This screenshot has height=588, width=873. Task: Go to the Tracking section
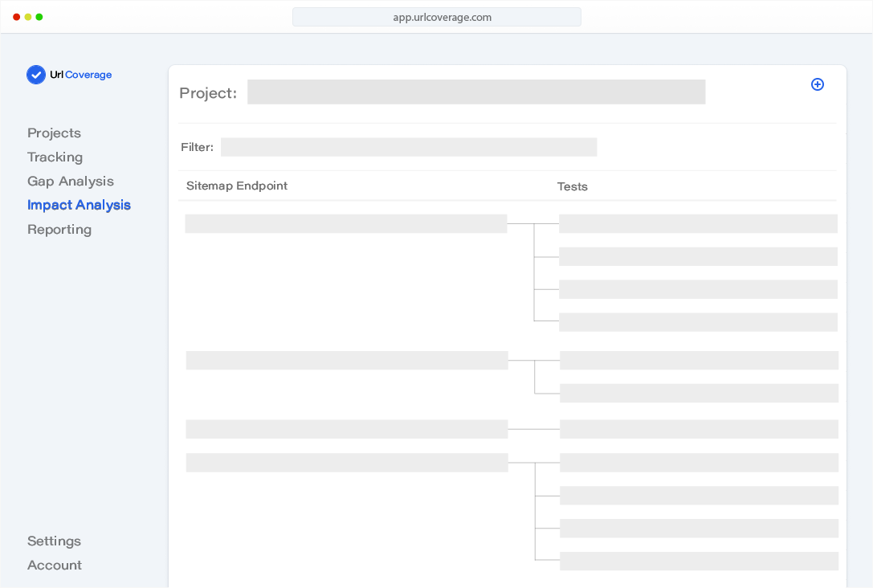click(55, 157)
